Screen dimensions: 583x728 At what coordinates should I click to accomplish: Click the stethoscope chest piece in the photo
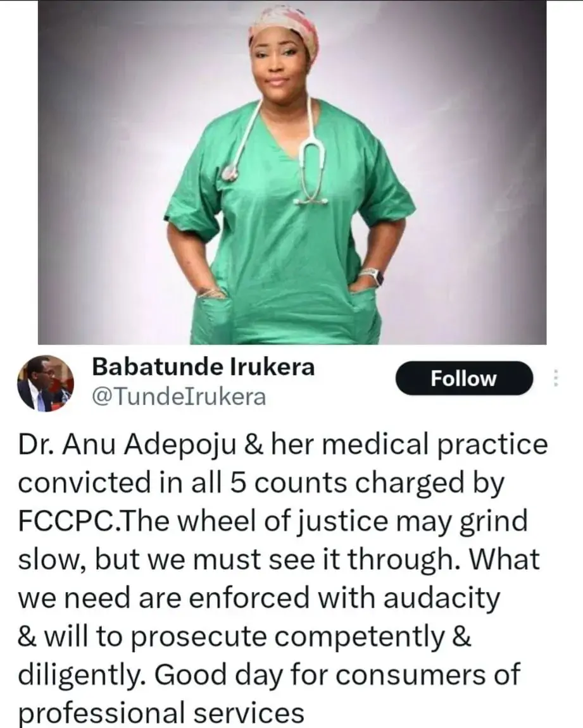[x=229, y=173]
